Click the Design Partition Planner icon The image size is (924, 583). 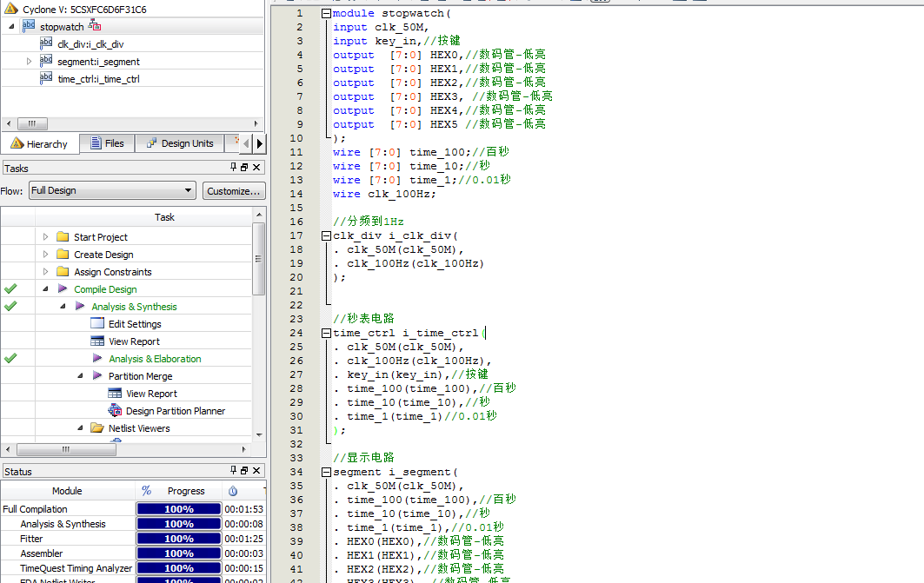[x=115, y=411]
